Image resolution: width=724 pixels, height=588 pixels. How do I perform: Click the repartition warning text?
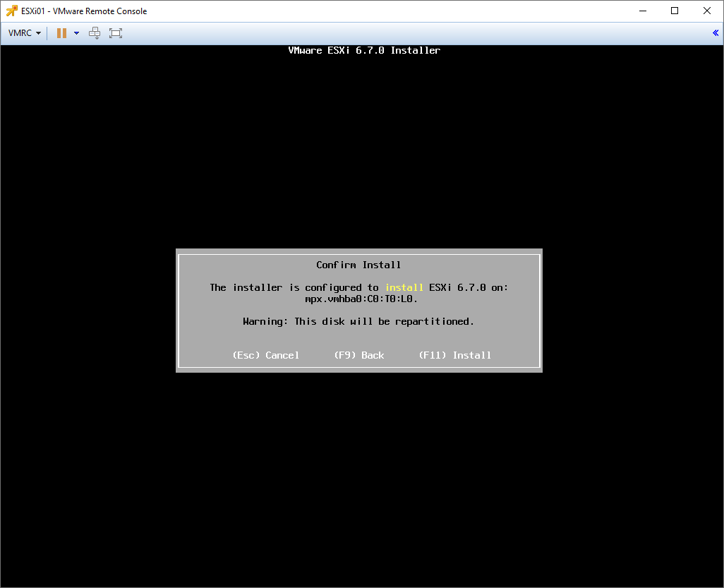[x=358, y=321]
